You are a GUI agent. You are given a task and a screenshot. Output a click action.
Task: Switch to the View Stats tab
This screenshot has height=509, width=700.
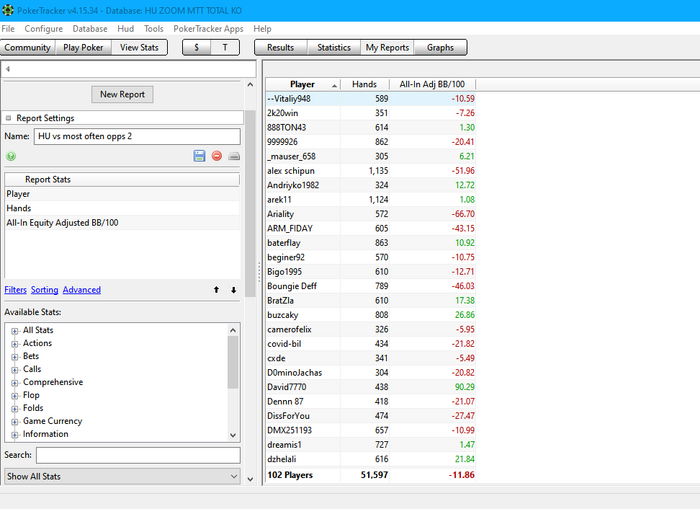click(x=139, y=47)
